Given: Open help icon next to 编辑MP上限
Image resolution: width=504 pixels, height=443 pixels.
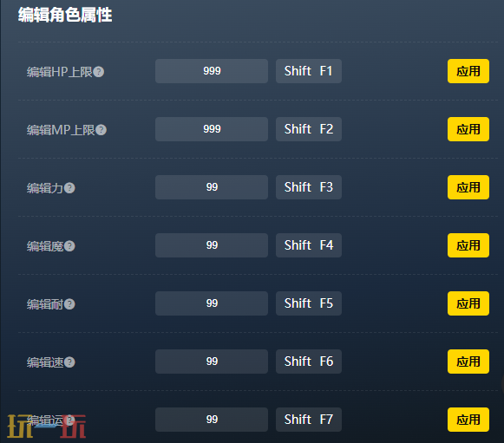Looking at the screenshot, I should [101, 130].
